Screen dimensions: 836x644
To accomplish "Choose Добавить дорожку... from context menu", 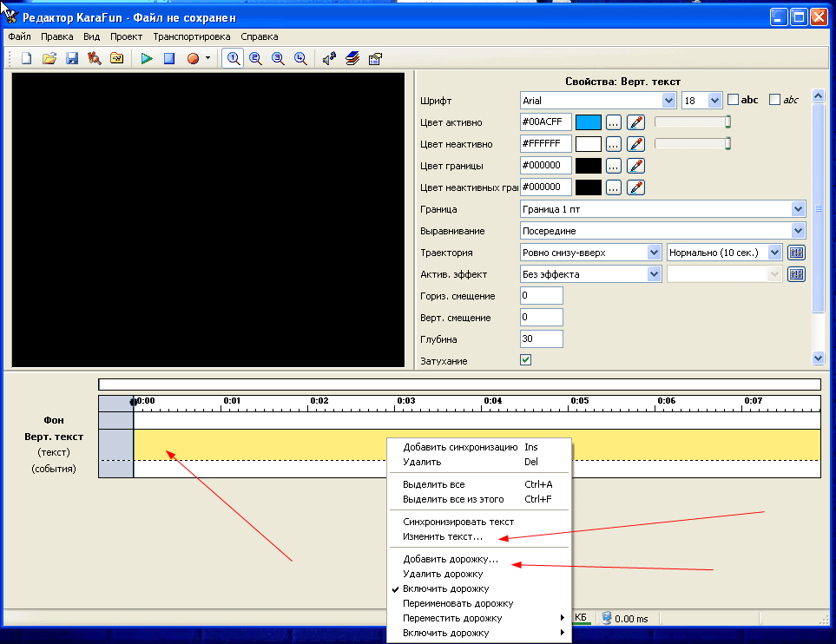I will click(479, 559).
